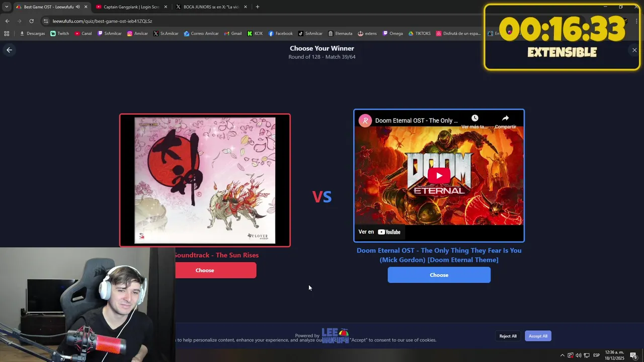Screen dimensions: 644x362
Task: Open the TIKTOKS Drive bookmark
Action: click(420, 34)
